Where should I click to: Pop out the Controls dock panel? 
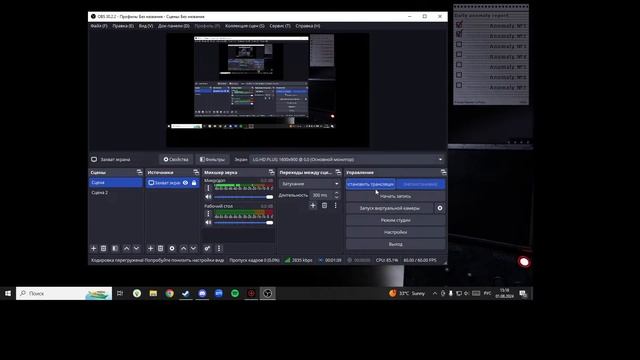pos(444,172)
